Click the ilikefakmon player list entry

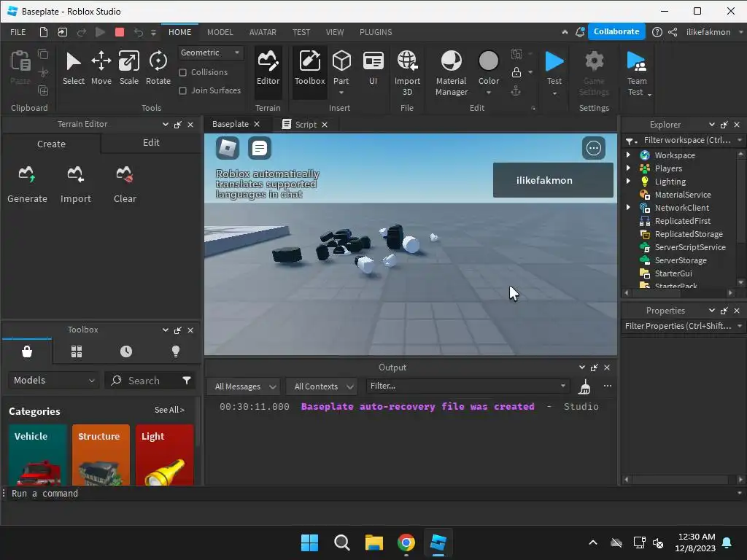553,180
